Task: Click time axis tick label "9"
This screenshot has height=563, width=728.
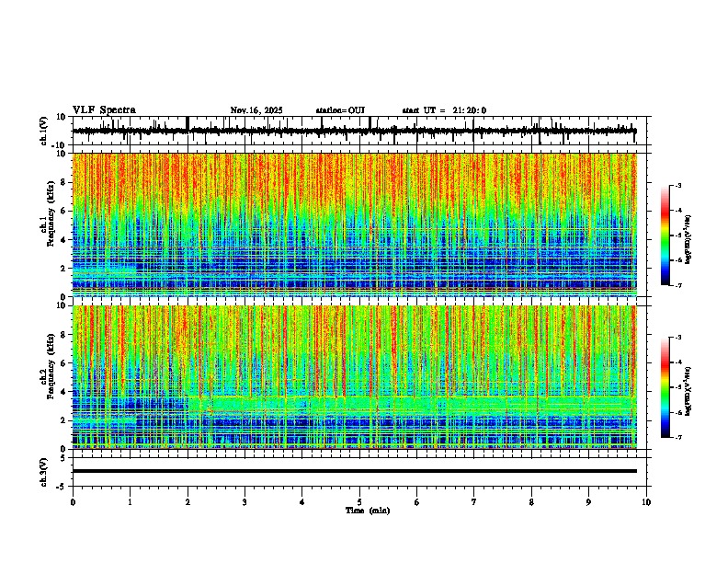Action: click(x=588, y=502)
